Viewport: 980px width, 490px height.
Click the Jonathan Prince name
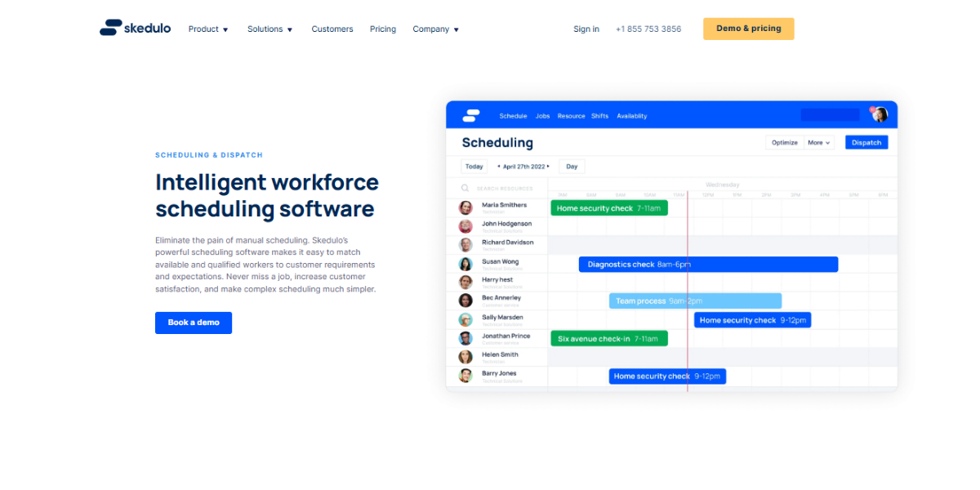tap(506, 336)
